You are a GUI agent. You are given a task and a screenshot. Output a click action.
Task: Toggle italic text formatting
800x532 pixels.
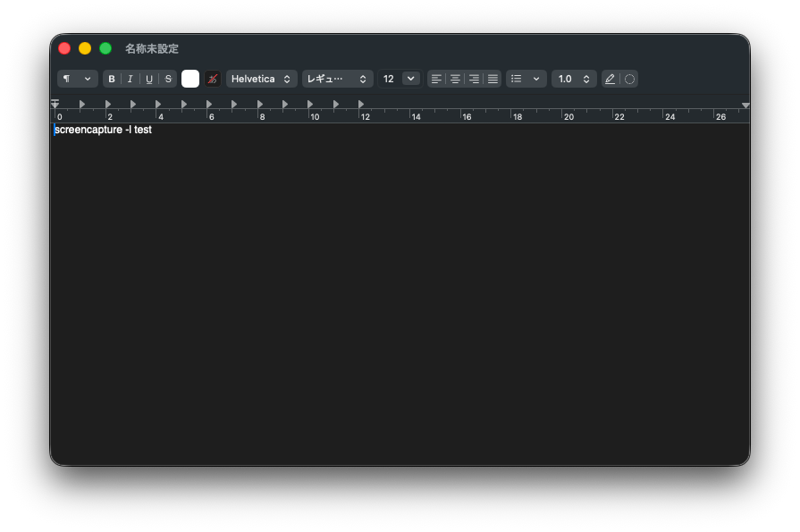point(131,80)
